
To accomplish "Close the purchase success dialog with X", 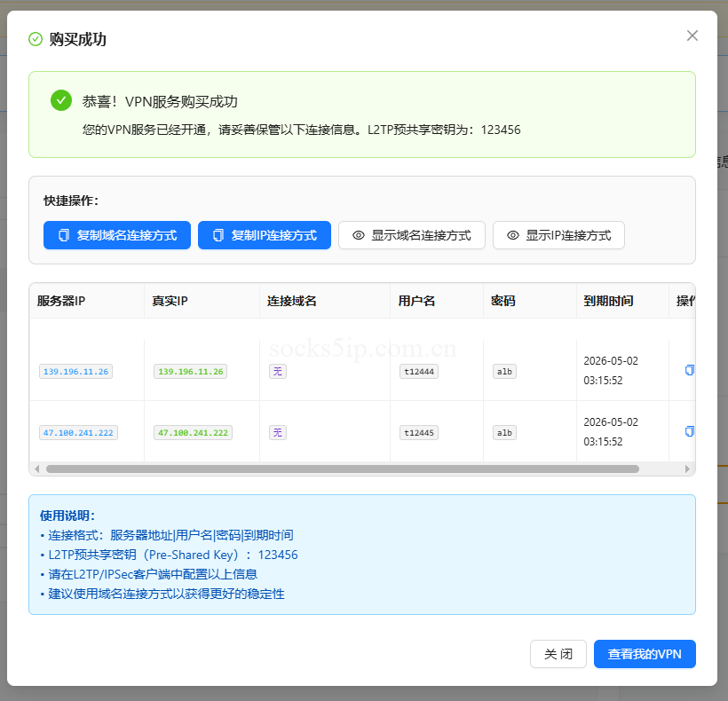I will point(692,35).
